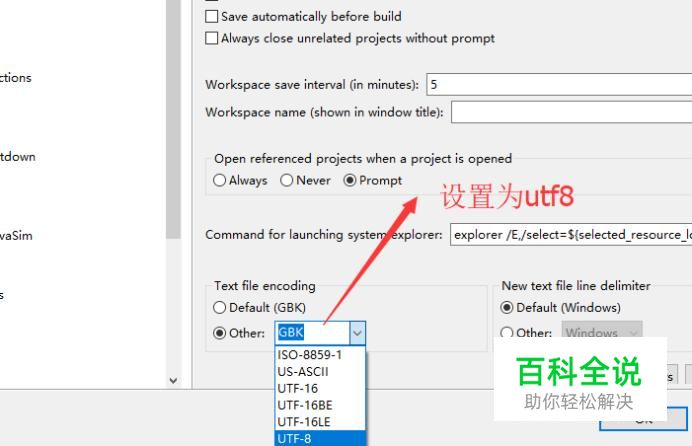Select Other text file encoding radio
Image resolution: width=692 pixels, height=446 pixels.
click(x=219, y=333)
